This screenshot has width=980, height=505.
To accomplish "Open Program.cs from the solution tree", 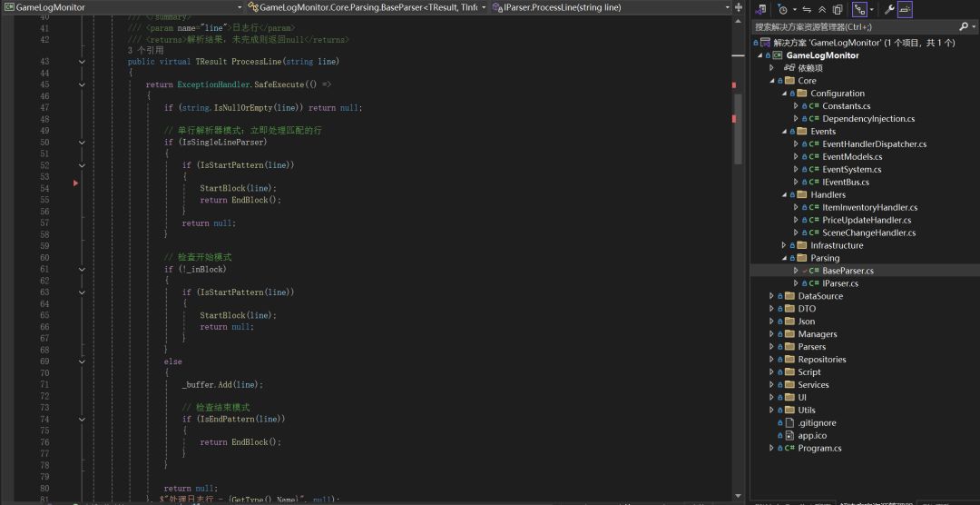I will (x=818, y=448).
